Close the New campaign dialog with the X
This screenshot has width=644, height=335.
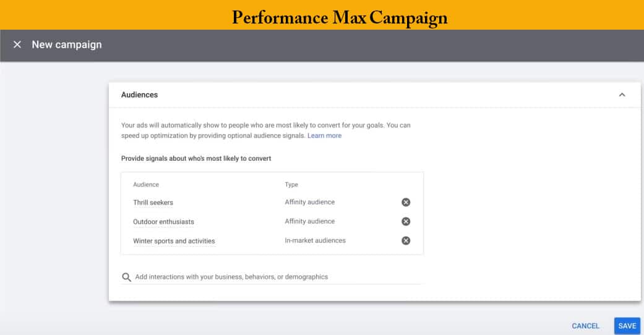coord(17,45)
